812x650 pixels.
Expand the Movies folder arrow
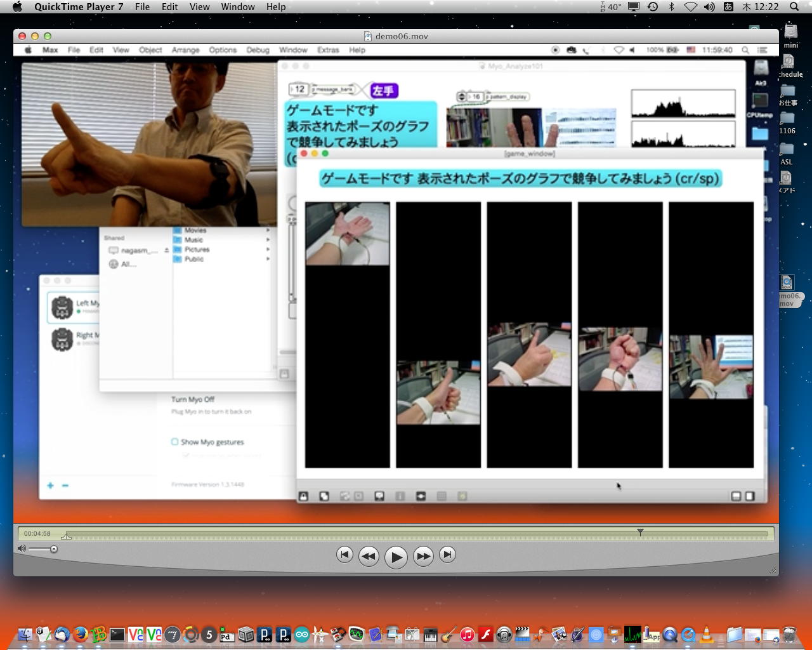pos(268,230)
